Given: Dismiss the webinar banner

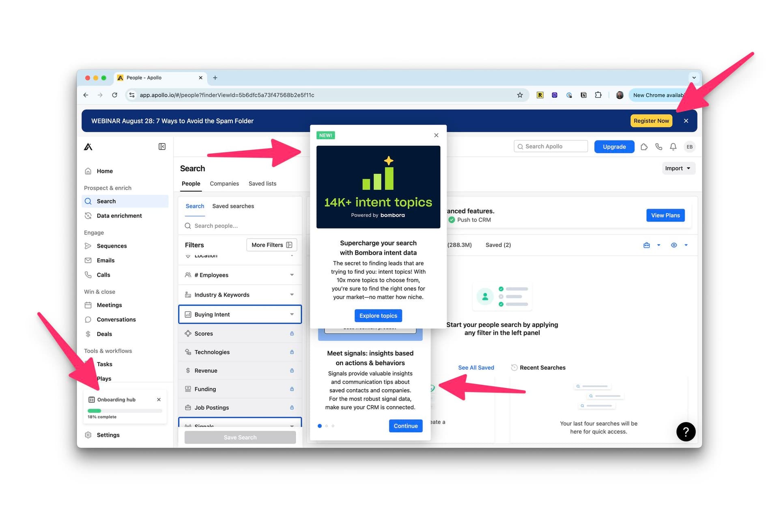Looking at the screenshot, I should (686, 121).
